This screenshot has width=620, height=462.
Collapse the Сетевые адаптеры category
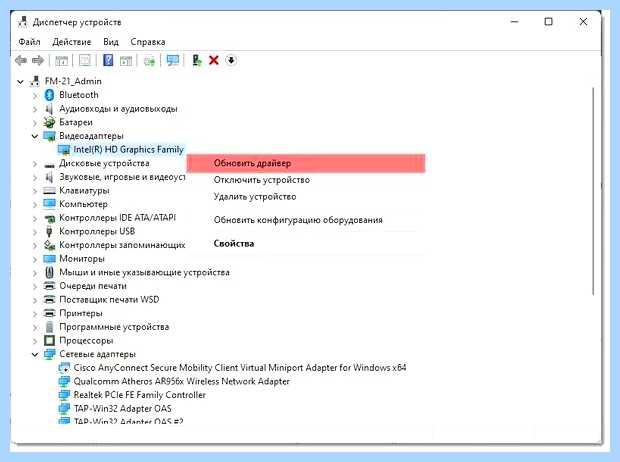pos(35,354)
